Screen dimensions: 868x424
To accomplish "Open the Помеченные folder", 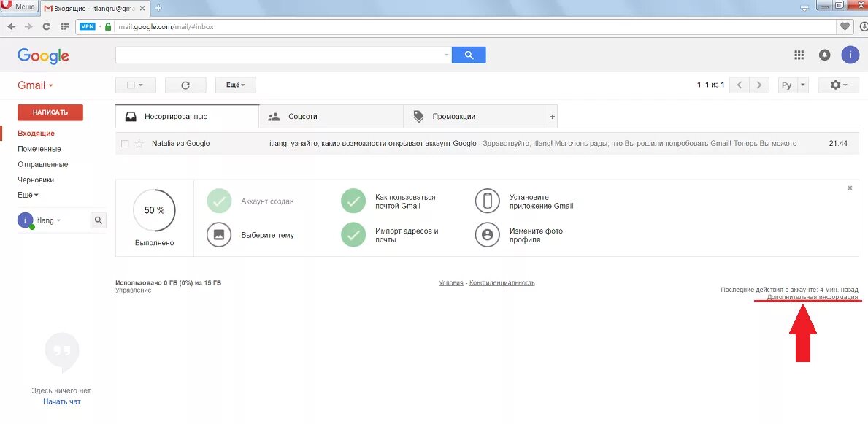I will tap(39, 149).
